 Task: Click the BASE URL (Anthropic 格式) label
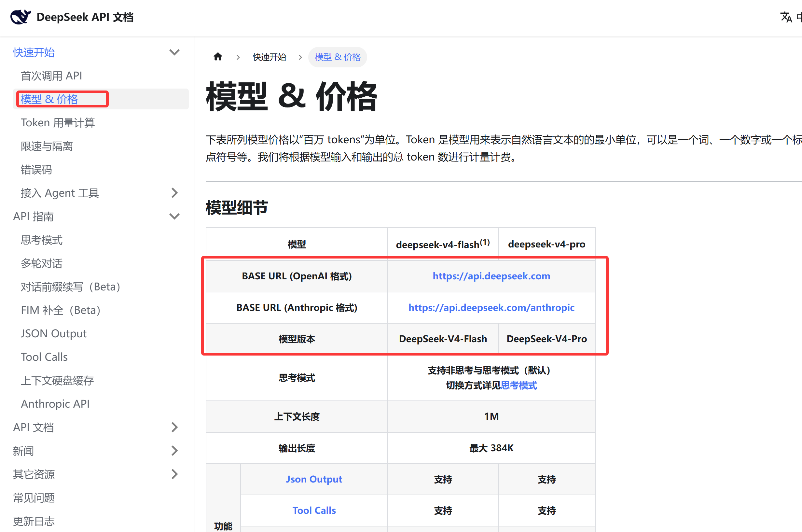coord(297,307)
